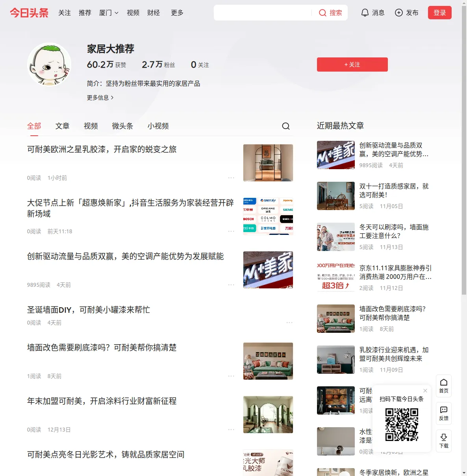467x476 pixels.
Task: Open options for 年末加盟可耐美 article
Action: (231, 430)
